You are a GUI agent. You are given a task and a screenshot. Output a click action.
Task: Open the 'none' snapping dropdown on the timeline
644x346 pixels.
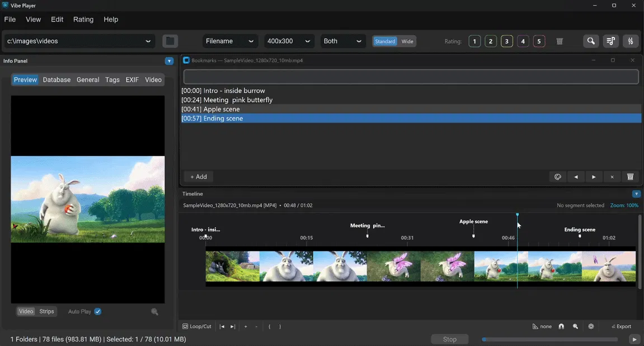pos(542,326)
